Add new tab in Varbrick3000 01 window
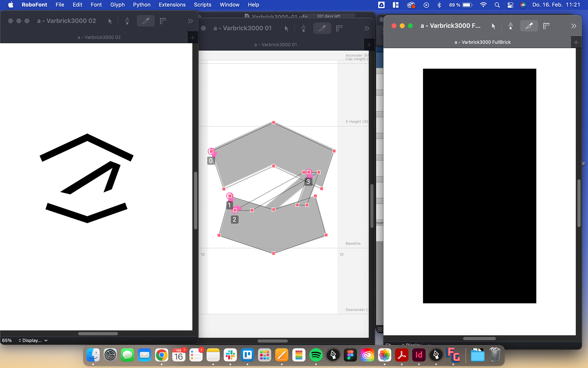The width and height of the screenshot is (588, 368). [369, 45]
